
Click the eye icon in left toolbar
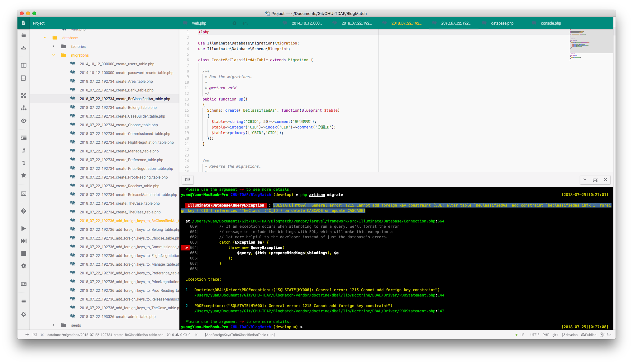tap(24, 121)
